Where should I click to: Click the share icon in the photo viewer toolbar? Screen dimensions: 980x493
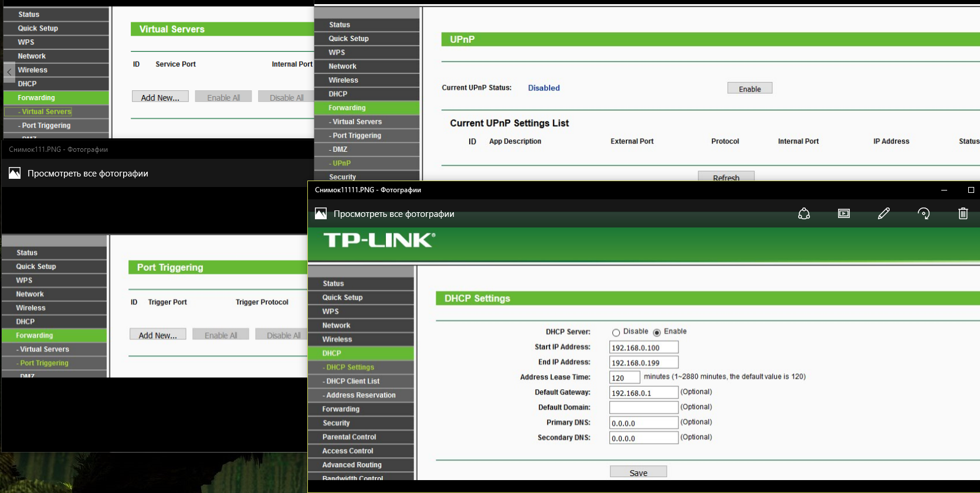tap(803, 214)
